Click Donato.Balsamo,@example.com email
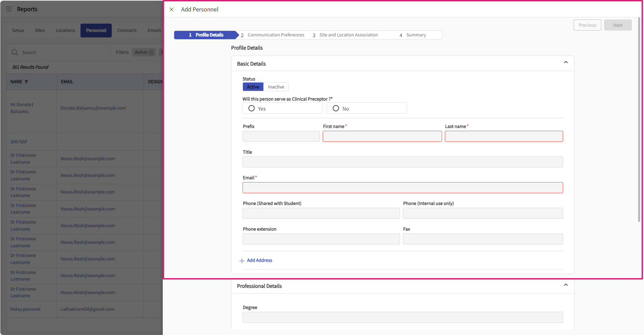This screenshot has width=644, height=335. [93, 108]
